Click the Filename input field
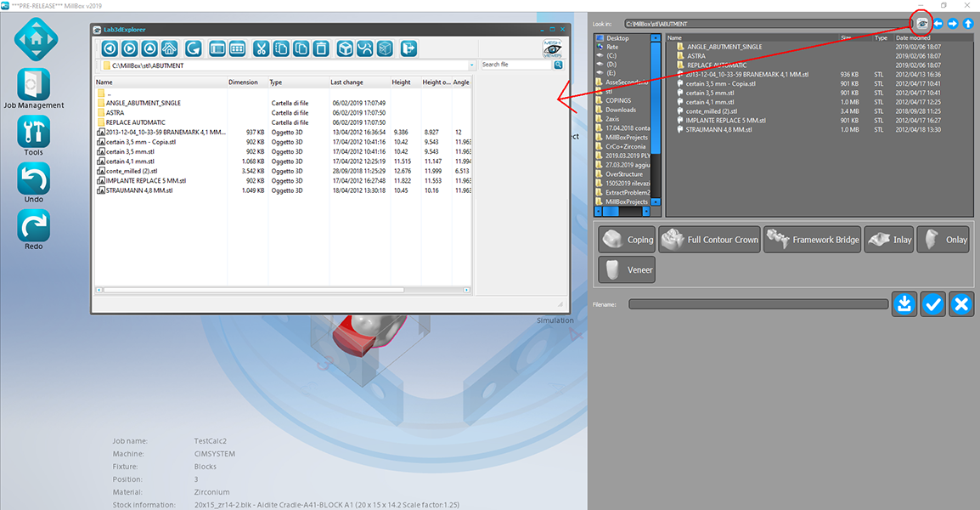 pos(758,304)
